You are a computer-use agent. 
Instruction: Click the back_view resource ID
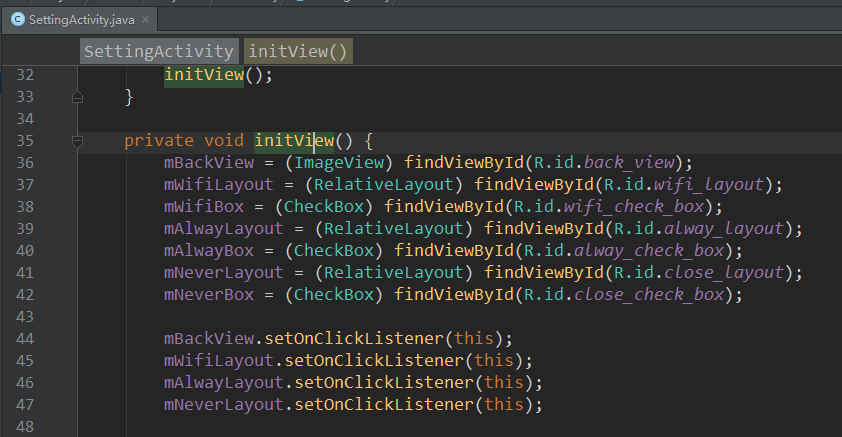click(629, 163)
